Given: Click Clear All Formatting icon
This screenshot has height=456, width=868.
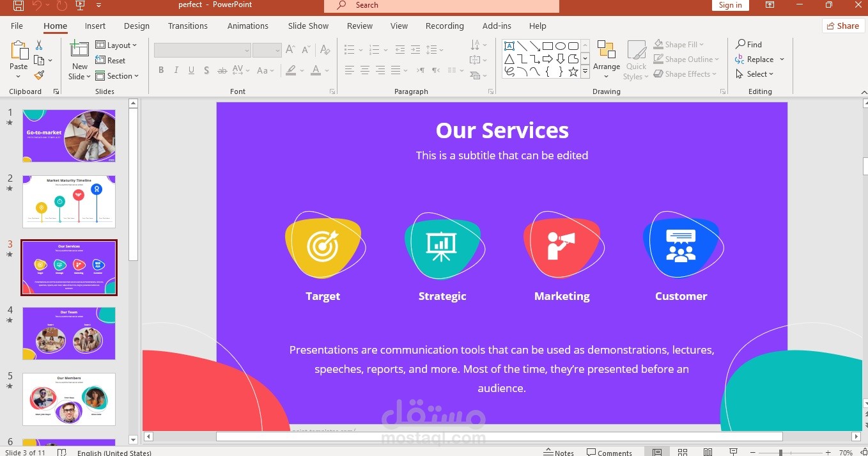Looking at the screenshot, I should click(325, 50).
